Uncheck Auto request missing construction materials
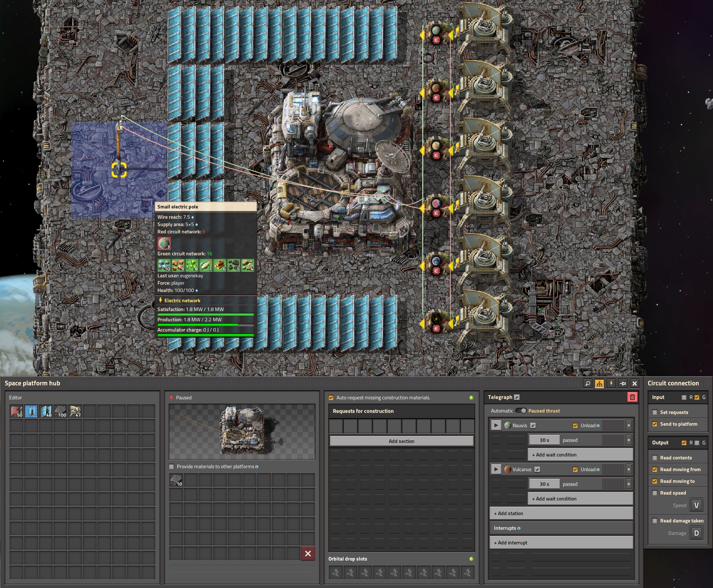Screen dimensions: 713x588 click(x=331, y=397)
